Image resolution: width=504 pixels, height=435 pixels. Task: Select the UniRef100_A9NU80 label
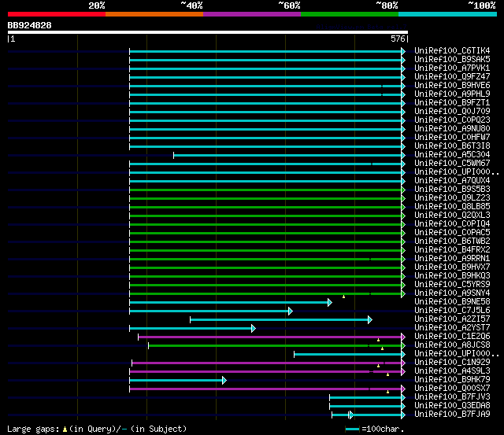(452, 129)
